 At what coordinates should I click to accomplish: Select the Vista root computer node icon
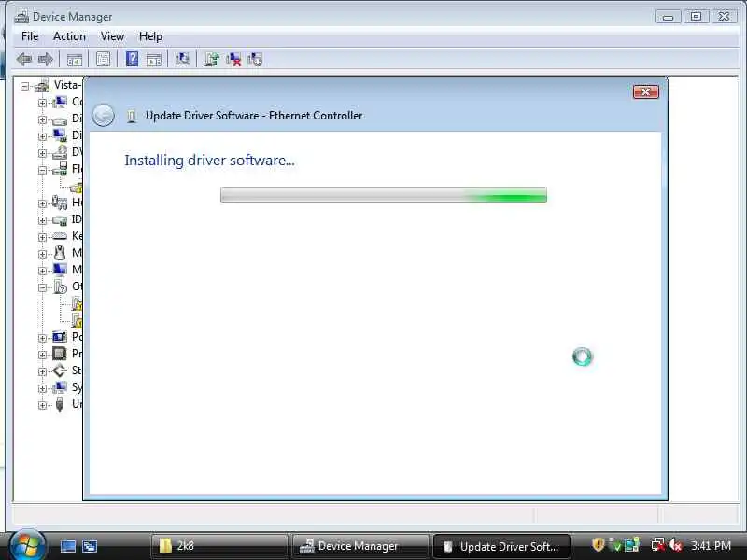[x=42, y=86]
